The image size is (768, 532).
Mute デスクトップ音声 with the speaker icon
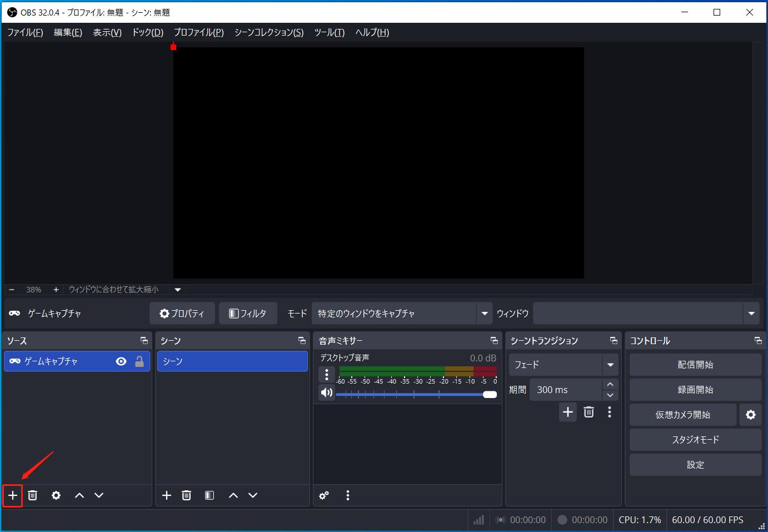(x=326, y=392)
